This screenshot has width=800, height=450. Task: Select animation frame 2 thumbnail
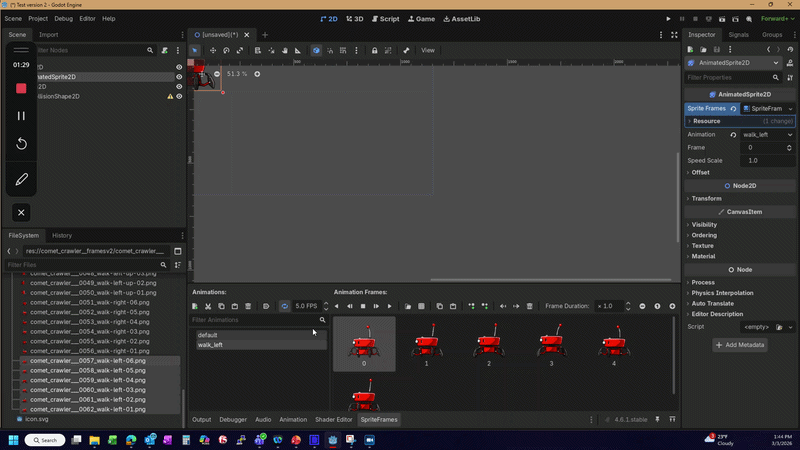(489, 345)
